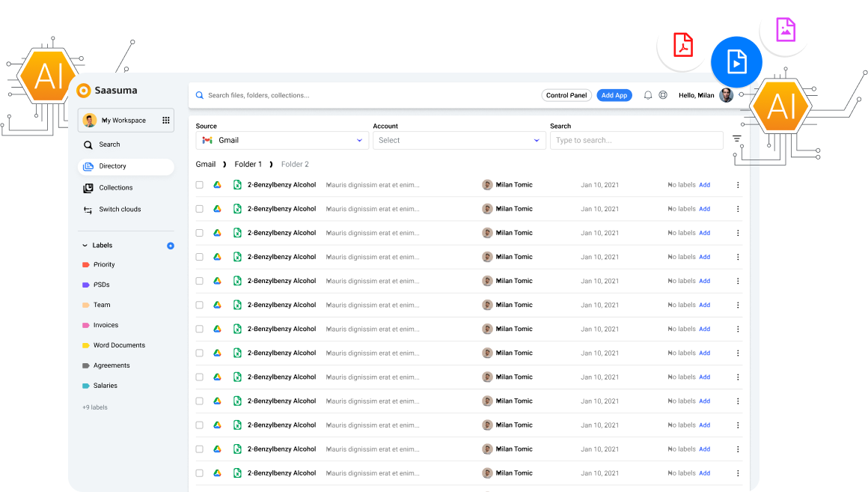
Task: Select the red Priority label
Action: [104, 265]
